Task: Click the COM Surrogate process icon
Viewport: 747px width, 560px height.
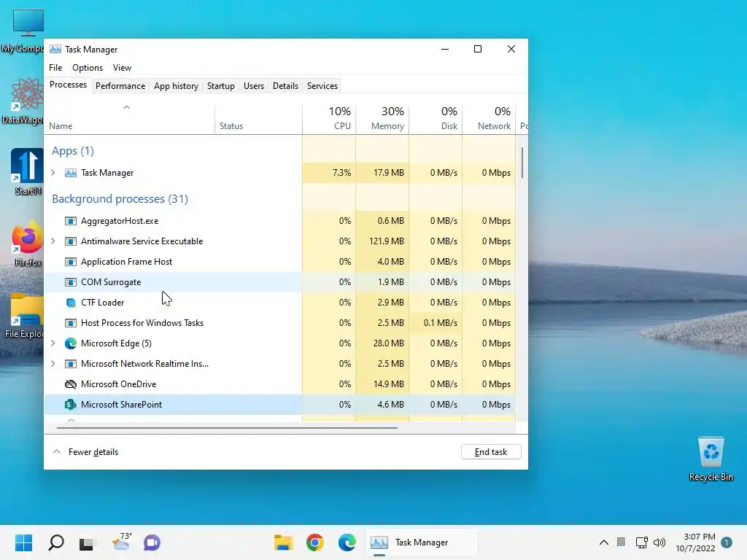Action: click(x=71, y=282)
